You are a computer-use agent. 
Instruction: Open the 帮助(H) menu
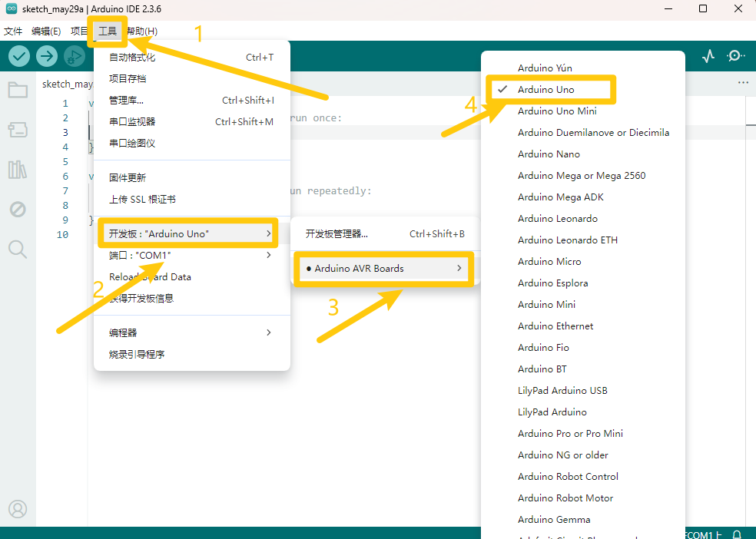(x=142, y=31)
